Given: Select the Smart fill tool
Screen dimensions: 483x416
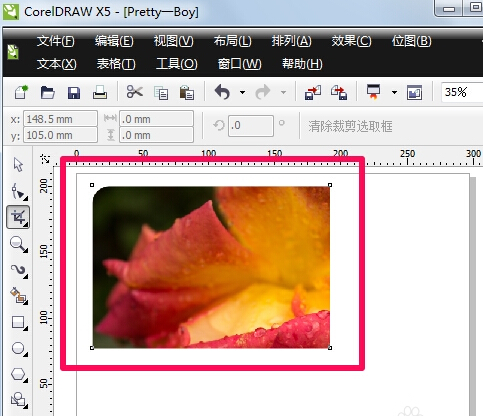Looking at the screenshot, I should point(19,296).
